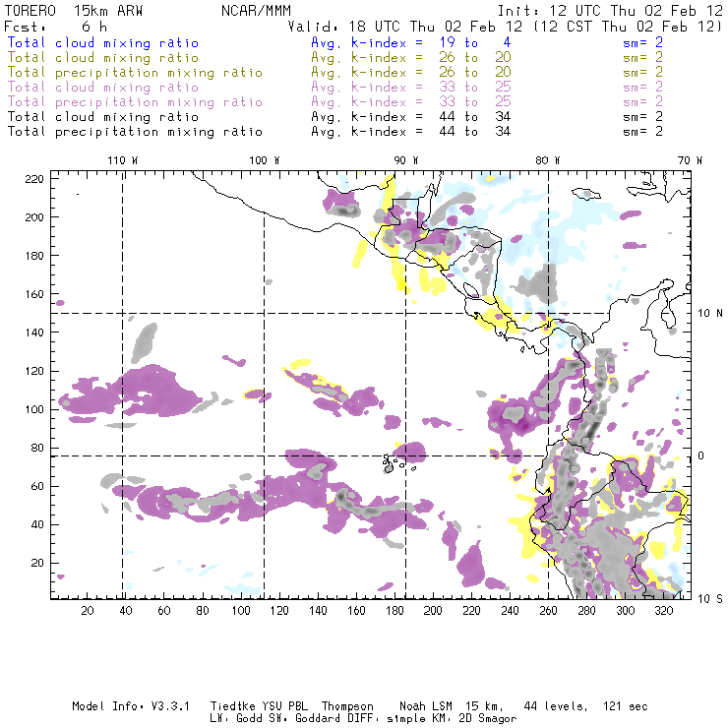The width and height of the screenshot is (728, 728).
Task: Select '26 to 20' in the olive cloud row
Action: coord(475,58)
